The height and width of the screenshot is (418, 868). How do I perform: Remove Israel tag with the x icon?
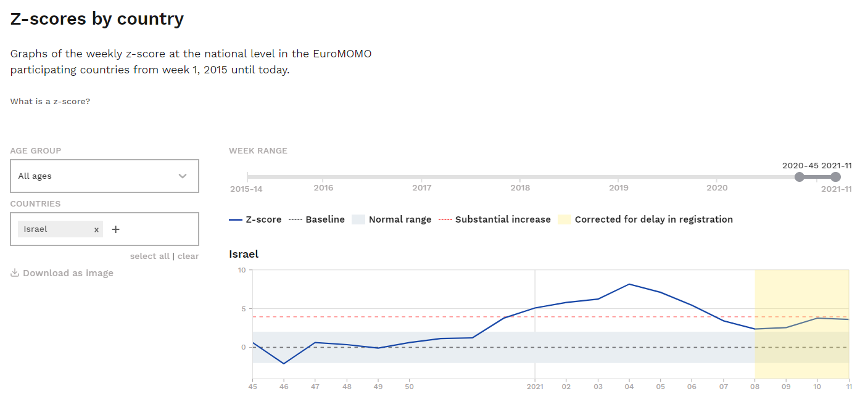coord(96,229)
